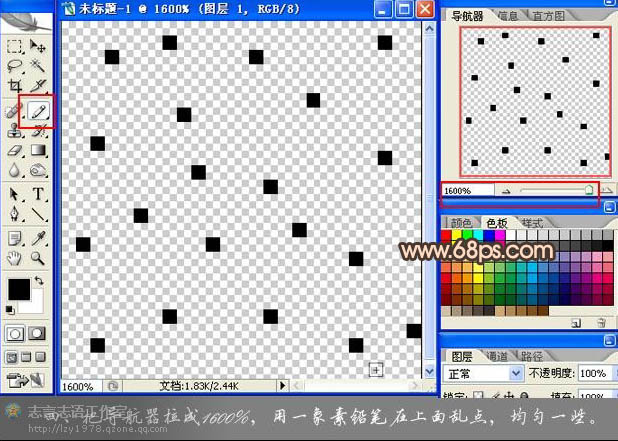Image resolution: width=618 pixels, height=441 pixels.
Task: Click the swatches panel trash icon
Action: point(601,323)
